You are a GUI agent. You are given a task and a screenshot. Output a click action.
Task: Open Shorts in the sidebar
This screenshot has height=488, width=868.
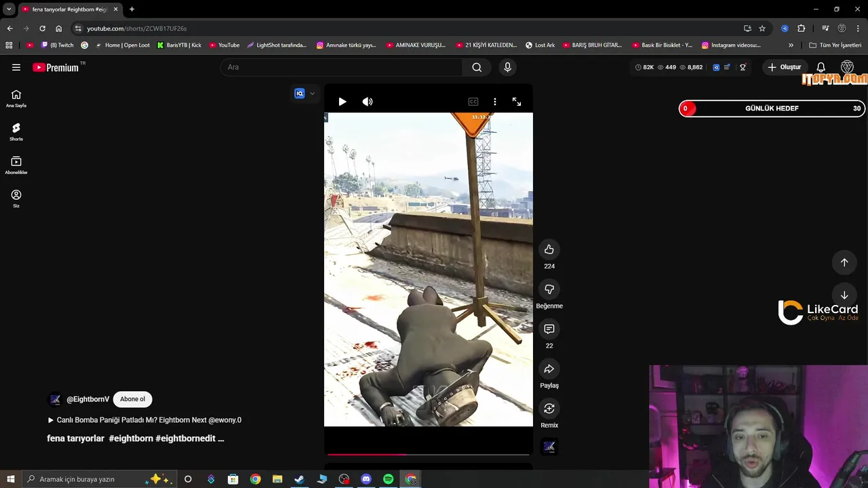[x=16, y=131]
